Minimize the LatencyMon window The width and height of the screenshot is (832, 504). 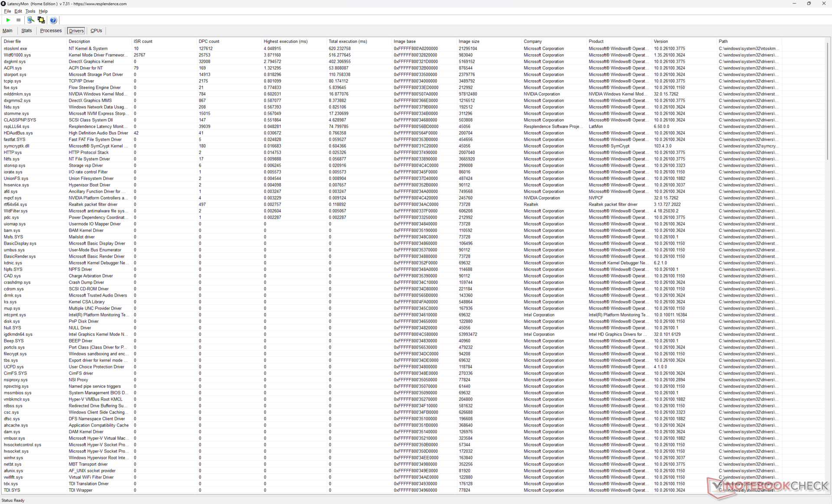[794, 3]
